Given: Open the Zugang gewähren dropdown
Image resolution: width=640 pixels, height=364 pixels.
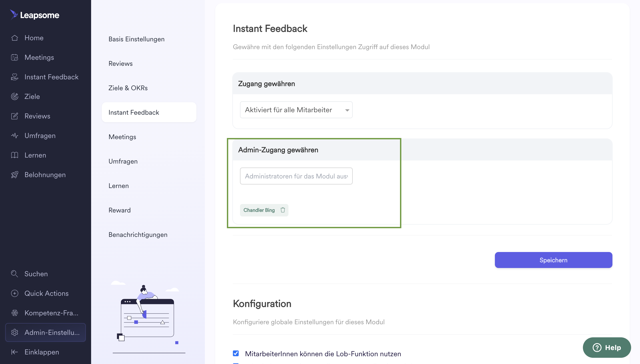Looking at the screenshot, I should 296,110.
